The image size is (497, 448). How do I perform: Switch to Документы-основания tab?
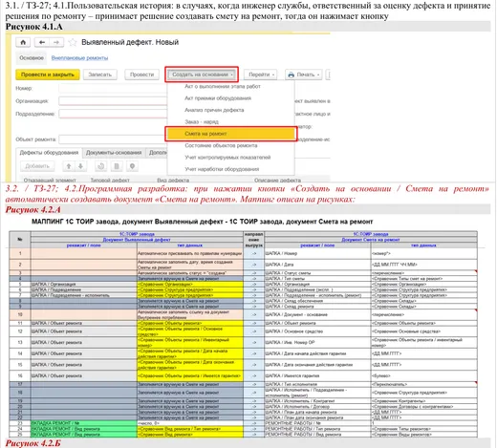[x=114, y=153]
